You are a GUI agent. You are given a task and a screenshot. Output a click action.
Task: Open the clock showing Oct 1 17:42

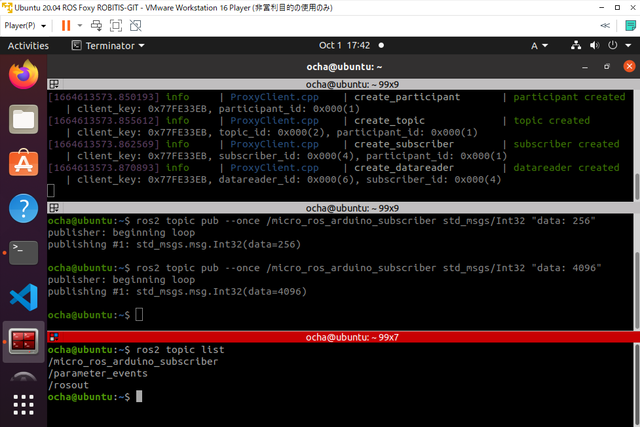tap(344, 45)
